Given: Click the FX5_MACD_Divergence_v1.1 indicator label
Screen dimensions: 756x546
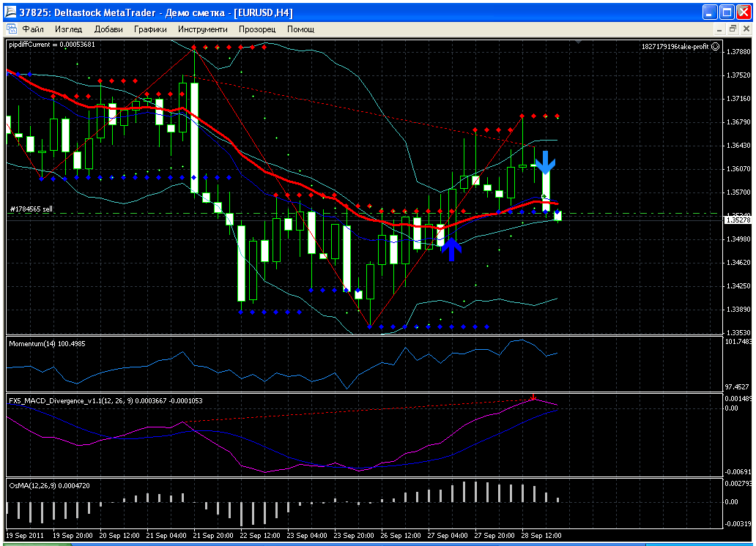Looking at the screenshot, I should pos(105,400).
